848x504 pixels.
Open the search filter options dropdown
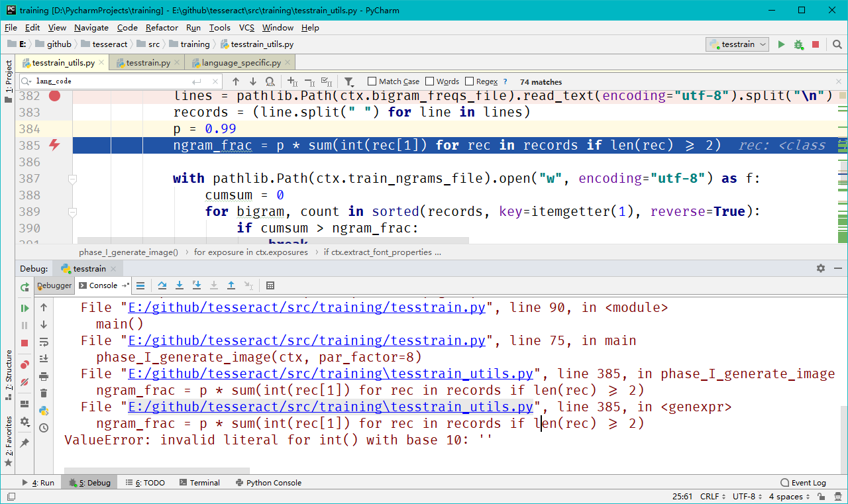coord(349,81)
